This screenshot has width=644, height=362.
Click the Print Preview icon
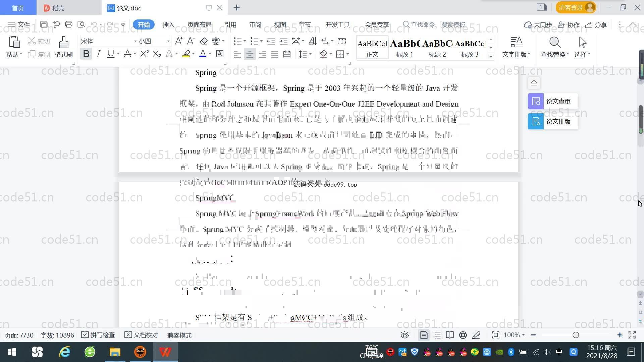81,24
